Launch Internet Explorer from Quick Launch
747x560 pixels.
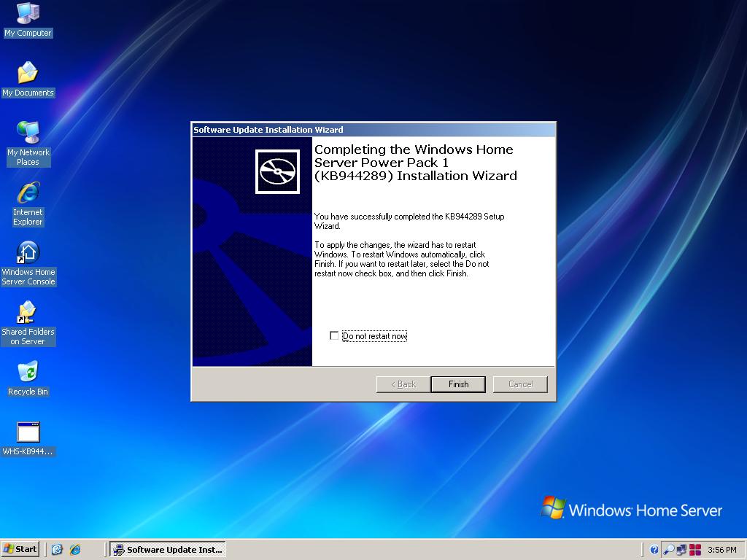click(x=75, y=549)
